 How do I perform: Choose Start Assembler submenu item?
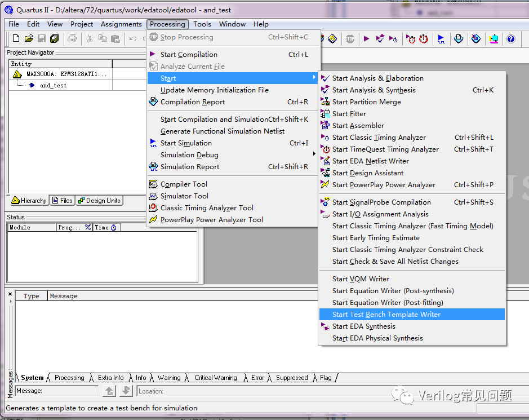(x=412, y=125)
